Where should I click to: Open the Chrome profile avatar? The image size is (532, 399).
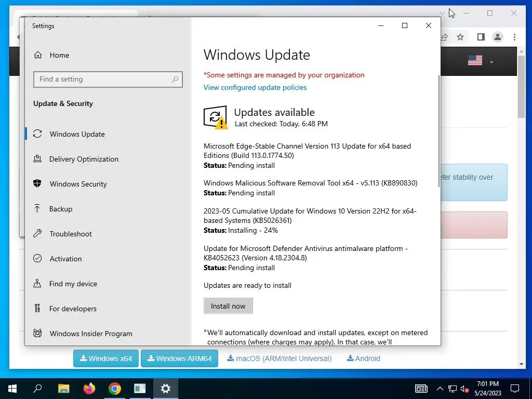point(498,37)
